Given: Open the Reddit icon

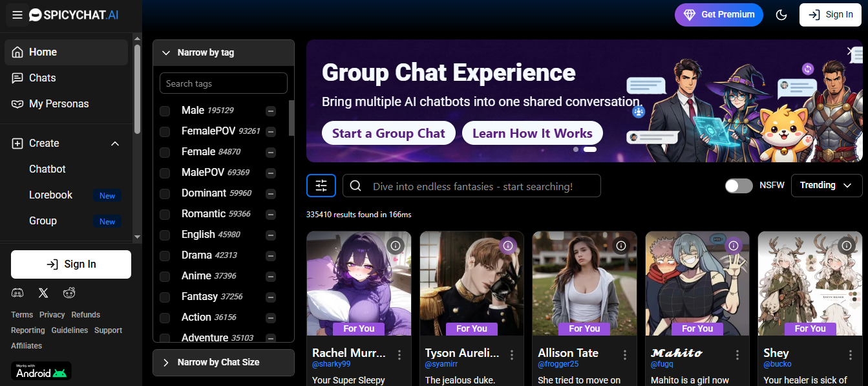Looking at the screenshot, I should (x=69, y=293).
